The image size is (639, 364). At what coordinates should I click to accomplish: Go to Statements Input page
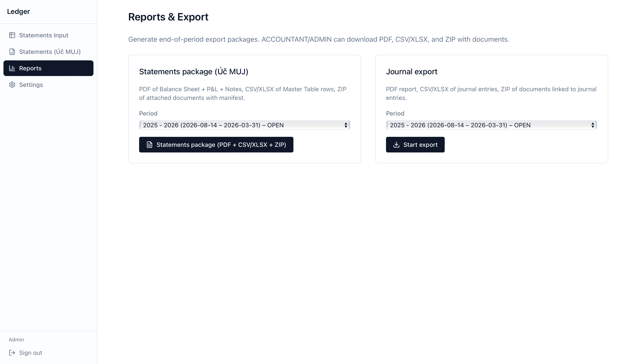(43, 35)
